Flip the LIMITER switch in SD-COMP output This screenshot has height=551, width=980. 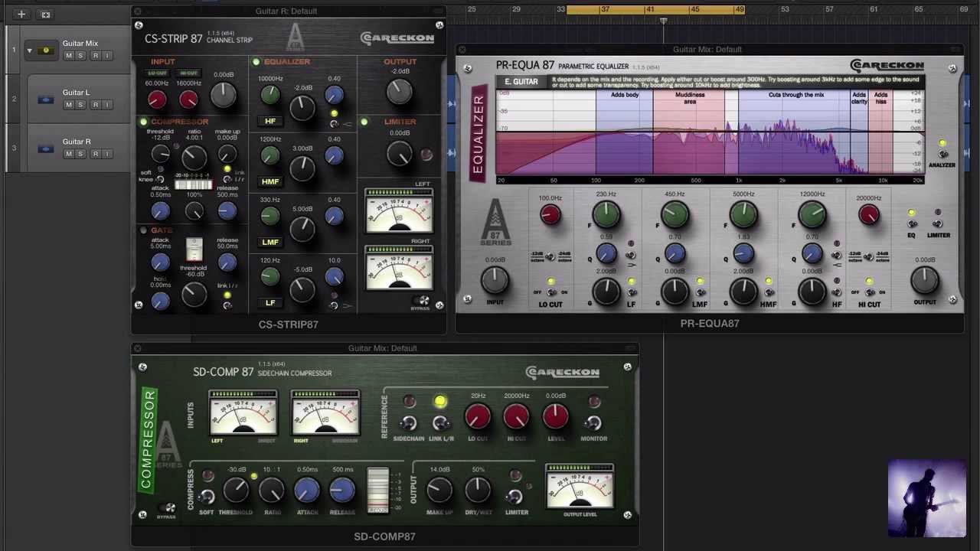[516, 496]
